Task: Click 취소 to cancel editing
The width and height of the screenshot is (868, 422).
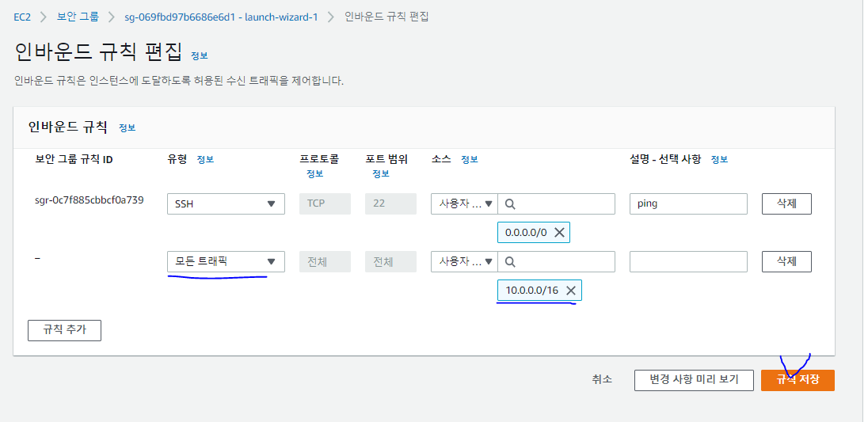Action: [602, 380]
